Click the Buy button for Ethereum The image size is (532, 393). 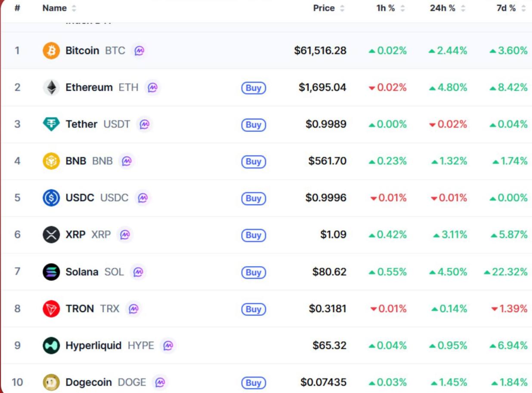[254, 88]
